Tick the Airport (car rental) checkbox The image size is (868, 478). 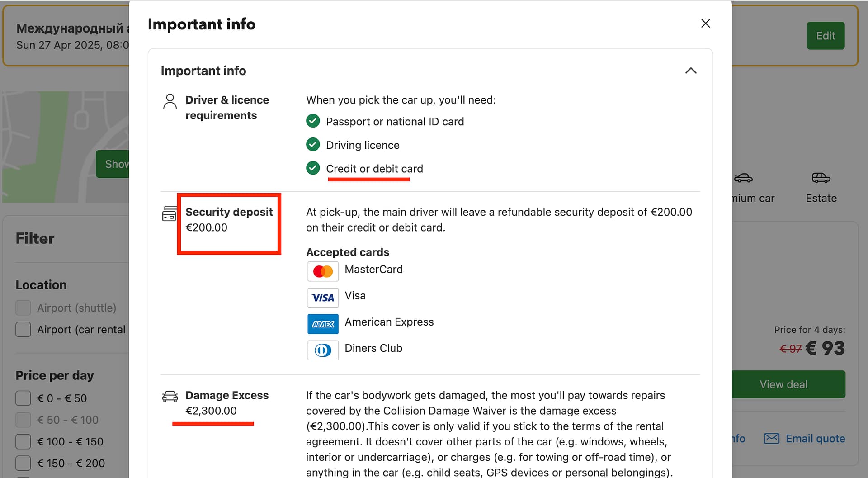[23, 330]
